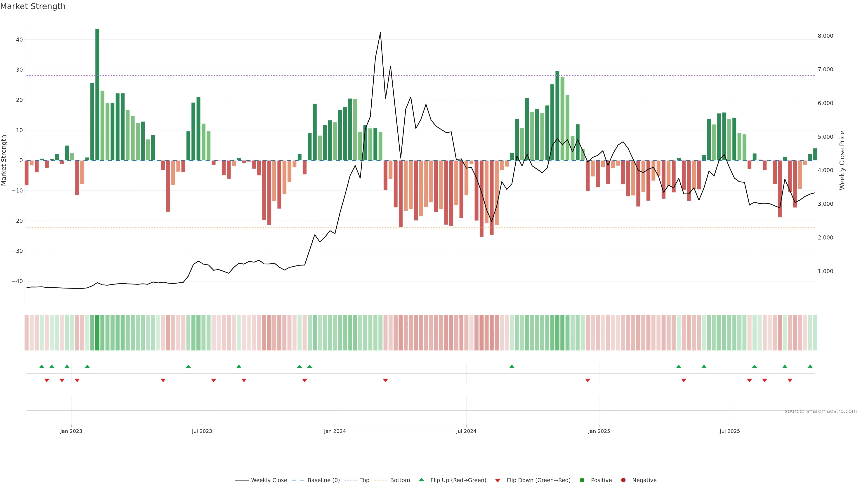Image resolution: width=868 pixels, height=488 pixels.
Task: Click the Positive green circle legend icon
Action: (582, 480)
